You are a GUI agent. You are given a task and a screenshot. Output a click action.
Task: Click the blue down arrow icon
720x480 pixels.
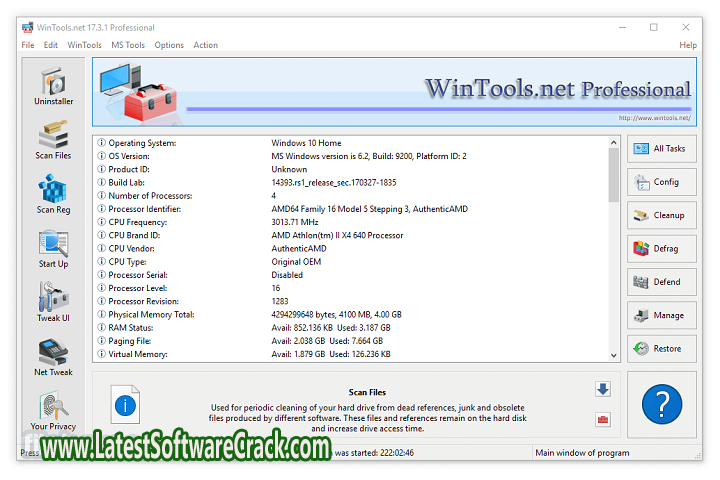(x=603, y=389)
